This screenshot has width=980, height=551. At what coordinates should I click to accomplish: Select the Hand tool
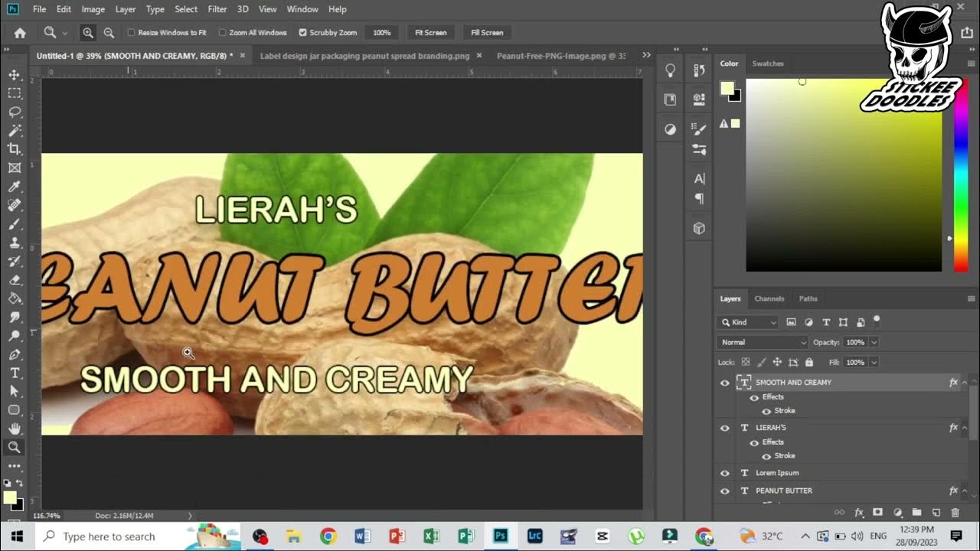point(15,429)
